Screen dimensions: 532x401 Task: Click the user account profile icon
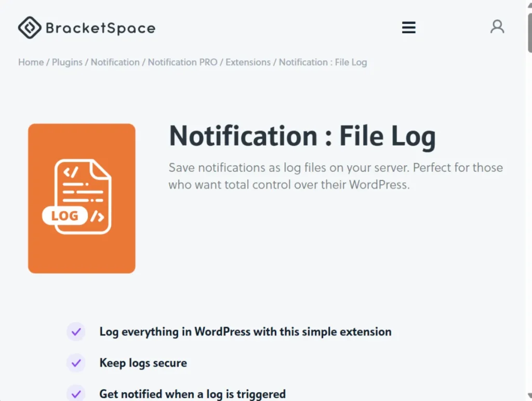coord(497,27)
